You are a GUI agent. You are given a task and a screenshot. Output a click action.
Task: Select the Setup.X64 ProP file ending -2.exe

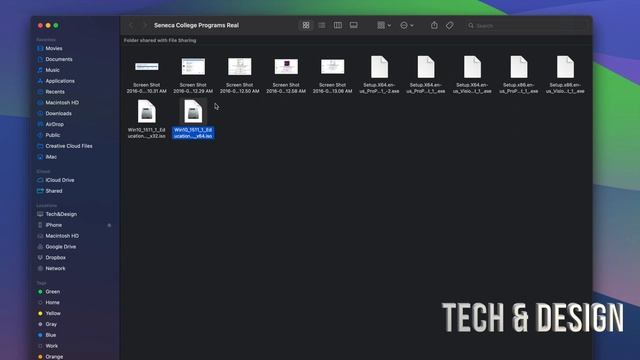point(379,67)
